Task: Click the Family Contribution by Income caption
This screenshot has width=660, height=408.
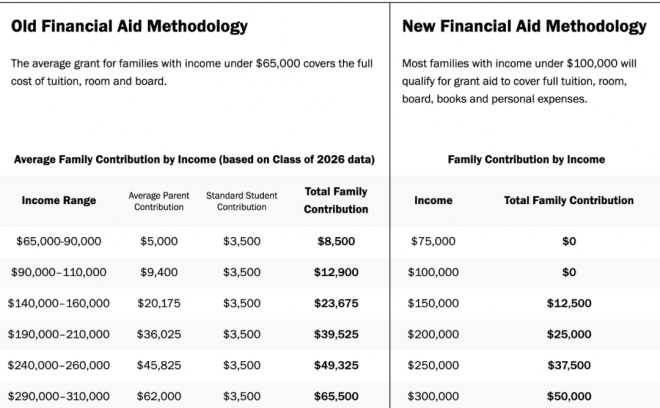Action: tap(526, 160)
